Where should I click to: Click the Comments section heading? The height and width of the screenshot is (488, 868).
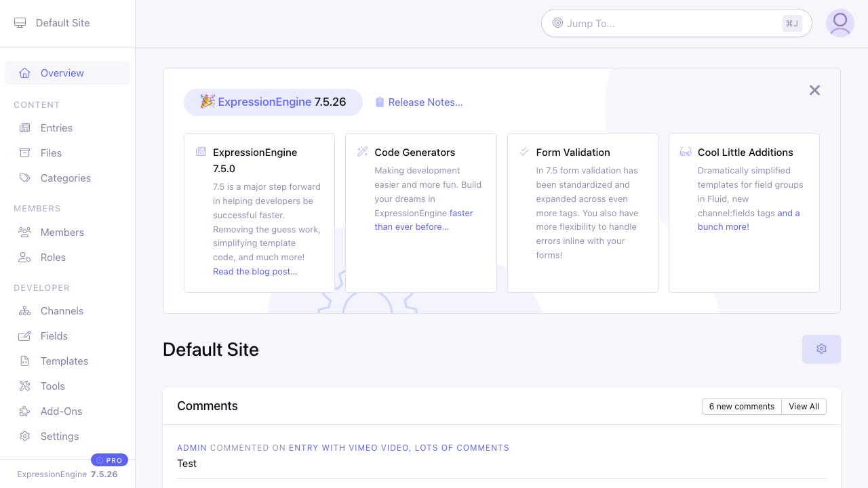coord(208,406)
